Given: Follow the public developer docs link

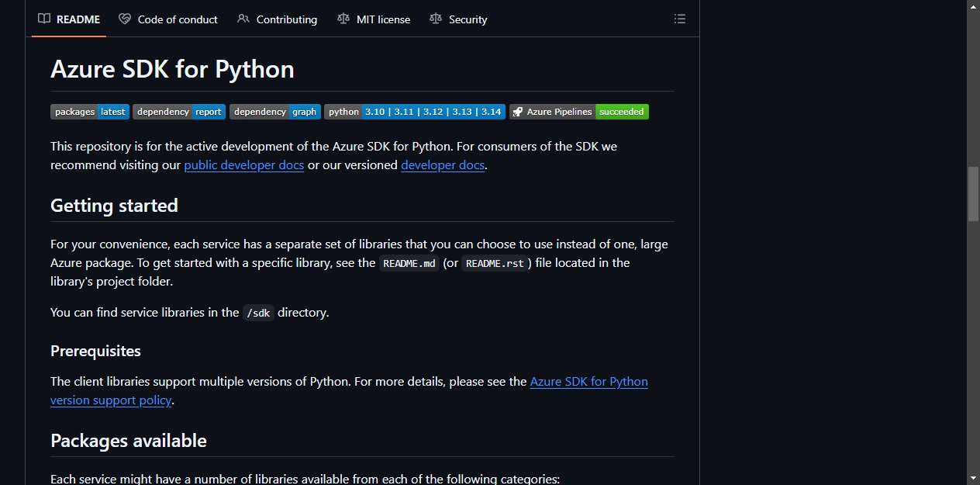Looking at the screenshot, I should coord(244,165).
